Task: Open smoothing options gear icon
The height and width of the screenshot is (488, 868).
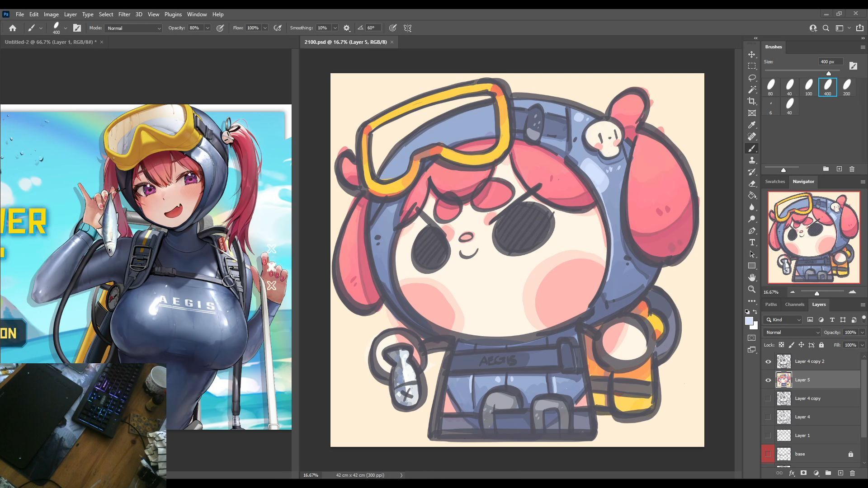Action: pos(347,28)
